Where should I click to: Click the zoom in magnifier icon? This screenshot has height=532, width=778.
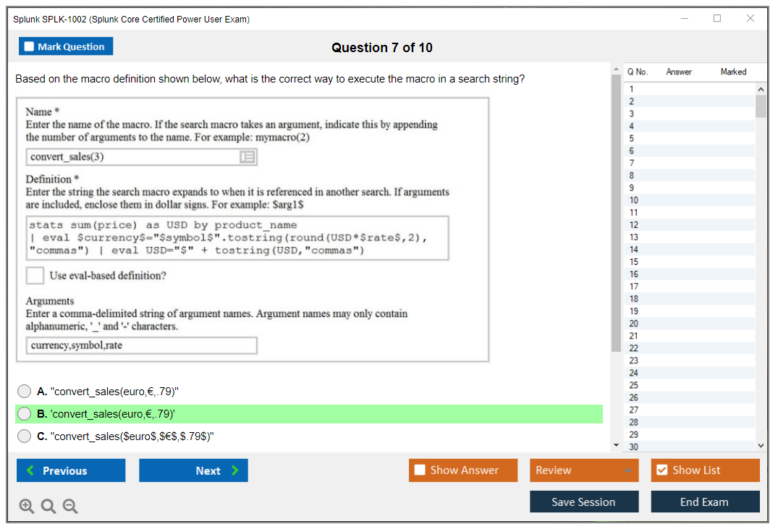click(x=27, y=506)
